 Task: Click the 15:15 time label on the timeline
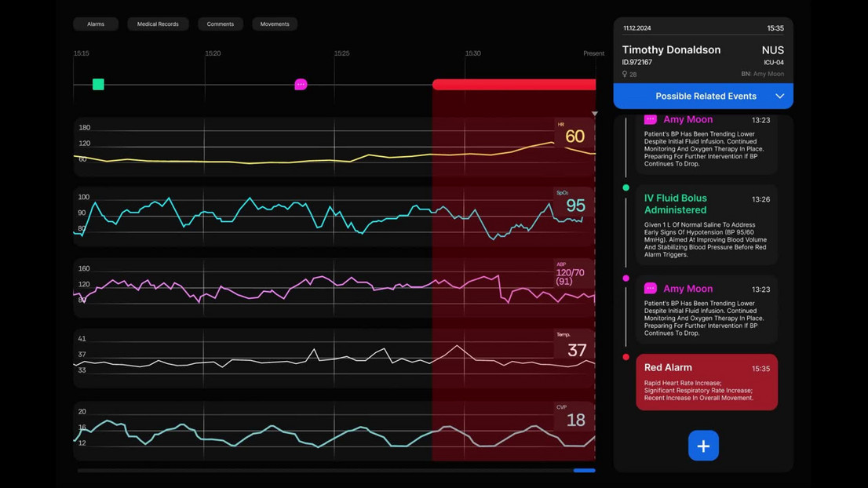point(82,53)
